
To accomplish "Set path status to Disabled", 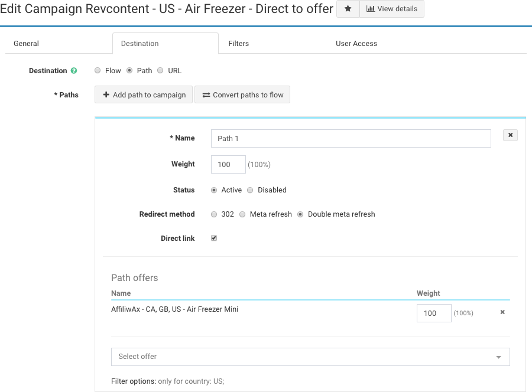I will click(250, 190).
